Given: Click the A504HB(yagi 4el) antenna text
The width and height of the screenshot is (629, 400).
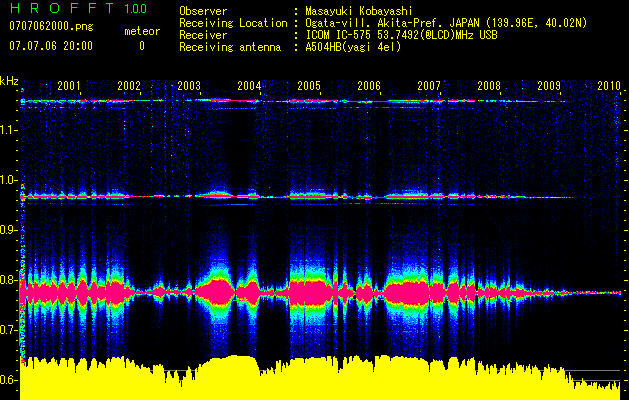Looking at the screenshot, I should pyautogui.click(x=353, y=47).
